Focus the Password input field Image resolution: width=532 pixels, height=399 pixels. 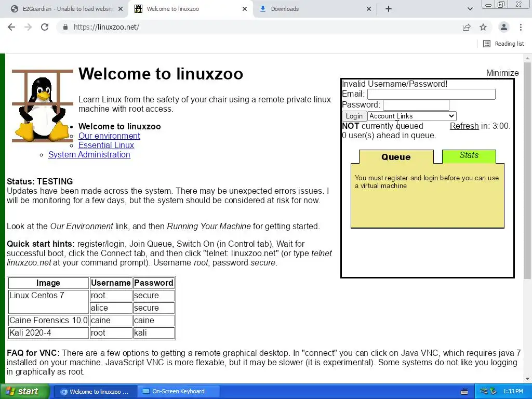(x=416, y=105)
